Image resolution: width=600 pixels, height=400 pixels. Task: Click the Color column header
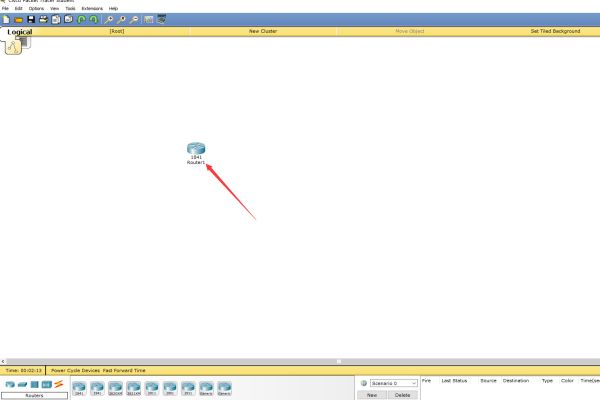pyautogui.click(x=567, y=381)
